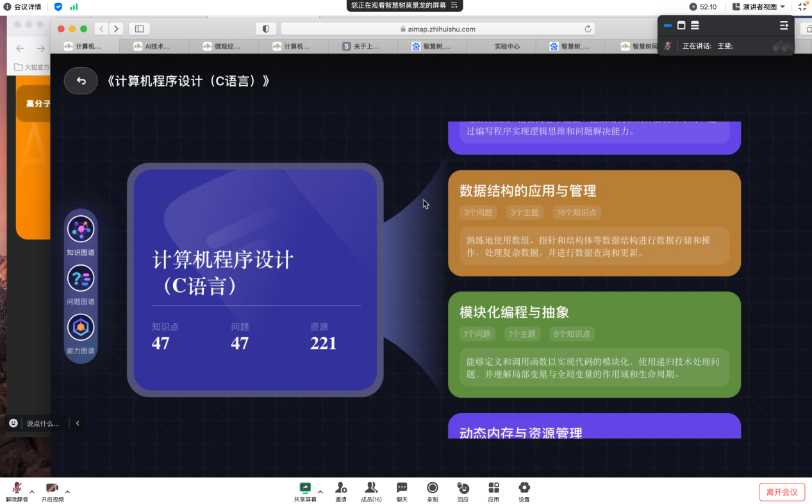Open the 问题图谱 question graph icon
The image size is (812, 504).
click(x=81, y=279)
